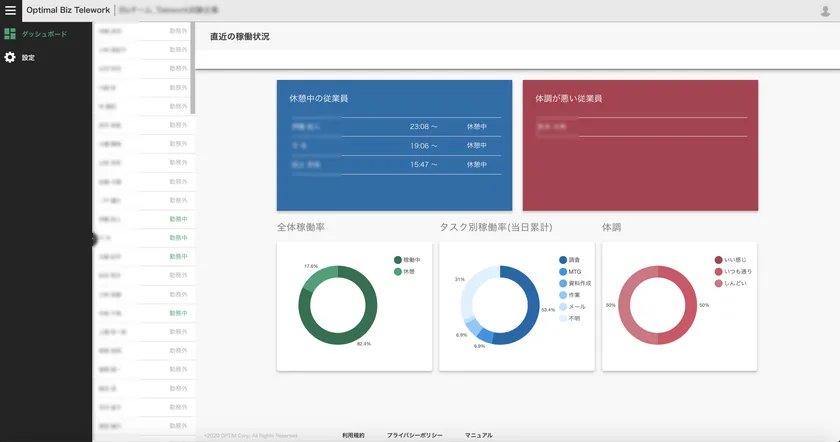Select 設定 menu item
840x442 pixels.
coord(28,57)
